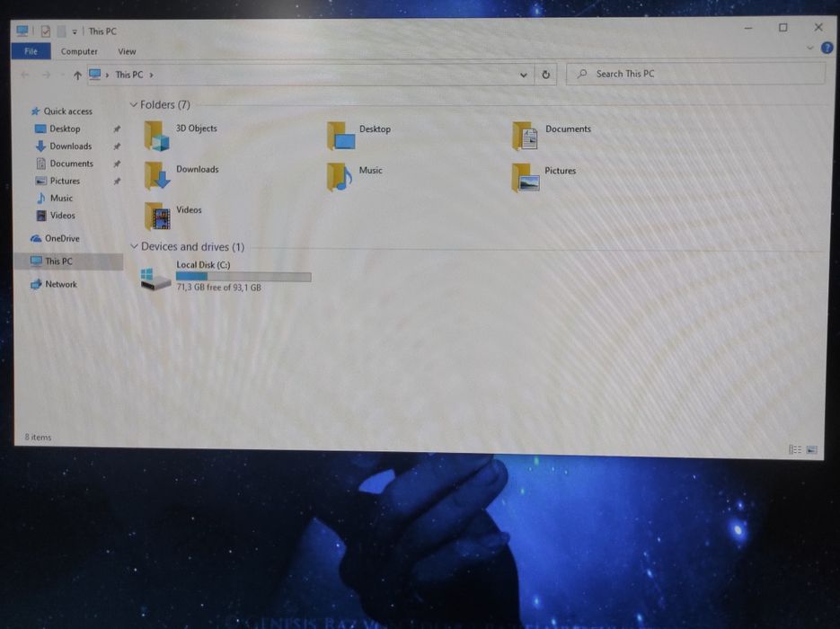Click chevron before This PC in address path
This screenshot has width=840, height=629.
[x=108, y=75]
